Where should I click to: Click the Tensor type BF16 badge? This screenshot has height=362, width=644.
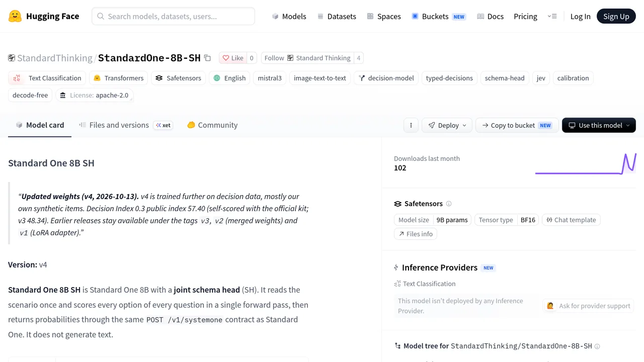click(507, 220)
